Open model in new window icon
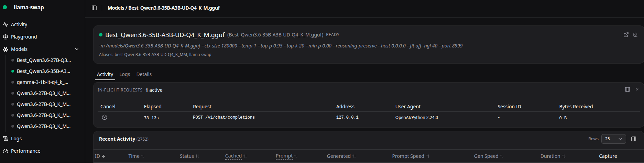This screenshot has width=644, height=163. pos(626,35)
